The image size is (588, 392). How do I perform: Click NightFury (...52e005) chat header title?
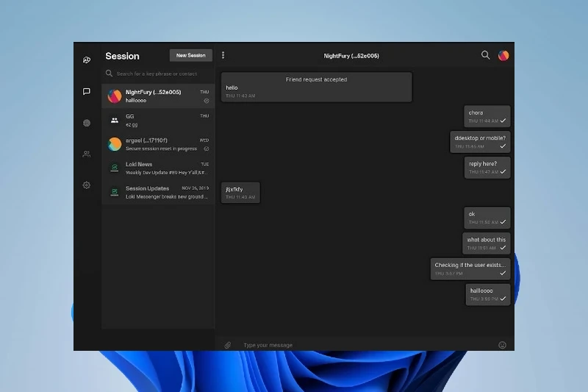click(x=351, y=55)
